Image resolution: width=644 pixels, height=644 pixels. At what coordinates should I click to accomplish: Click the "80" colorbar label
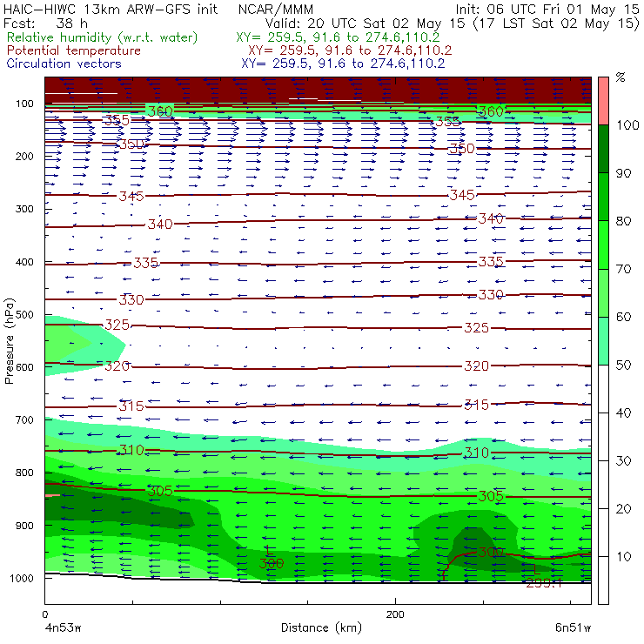pyautogui.click(x=623, y=221)
